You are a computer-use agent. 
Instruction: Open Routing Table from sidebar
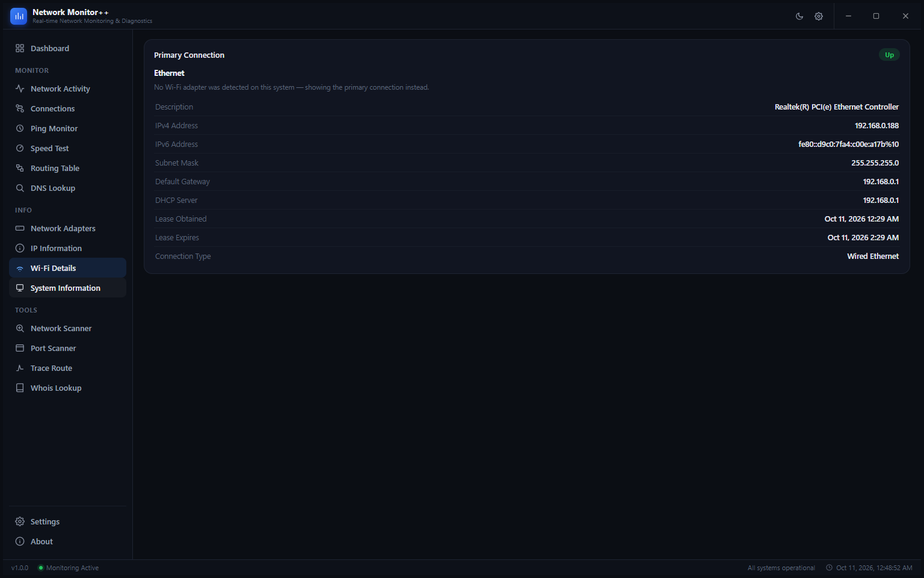point(67,168)
